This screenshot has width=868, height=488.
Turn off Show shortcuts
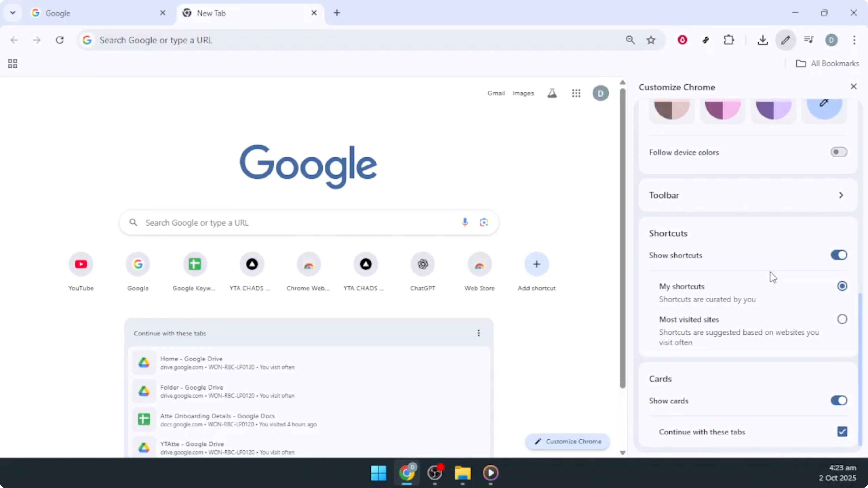click(x=839, y=255)
